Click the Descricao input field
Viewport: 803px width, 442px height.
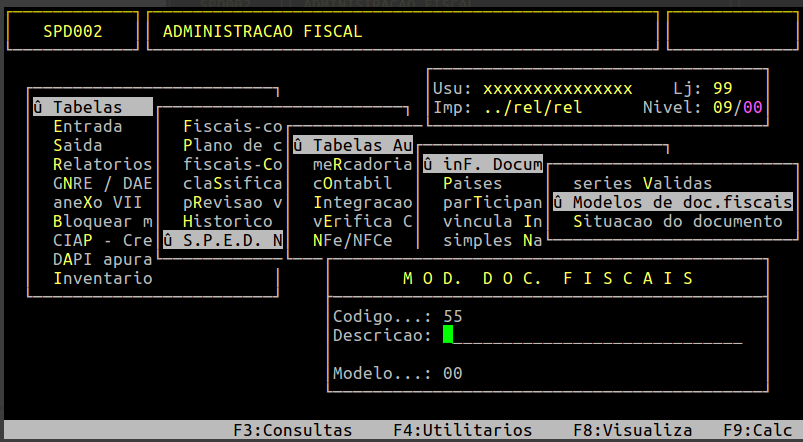[x=593, y=335]
